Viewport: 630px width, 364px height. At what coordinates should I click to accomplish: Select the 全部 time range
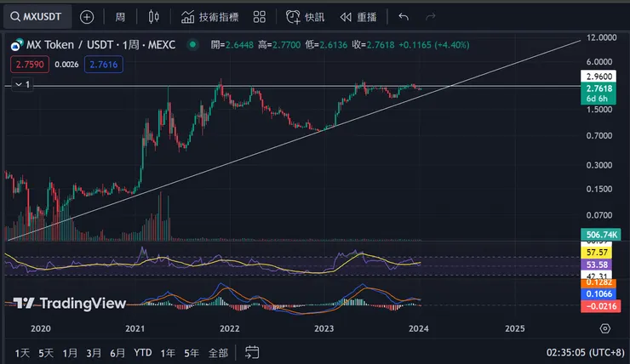(x=218, y=353)
